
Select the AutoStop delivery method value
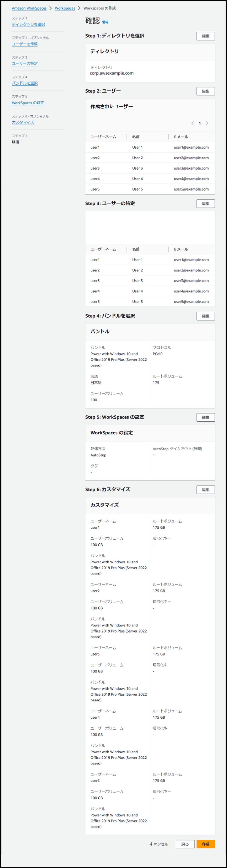click(98, 455)
